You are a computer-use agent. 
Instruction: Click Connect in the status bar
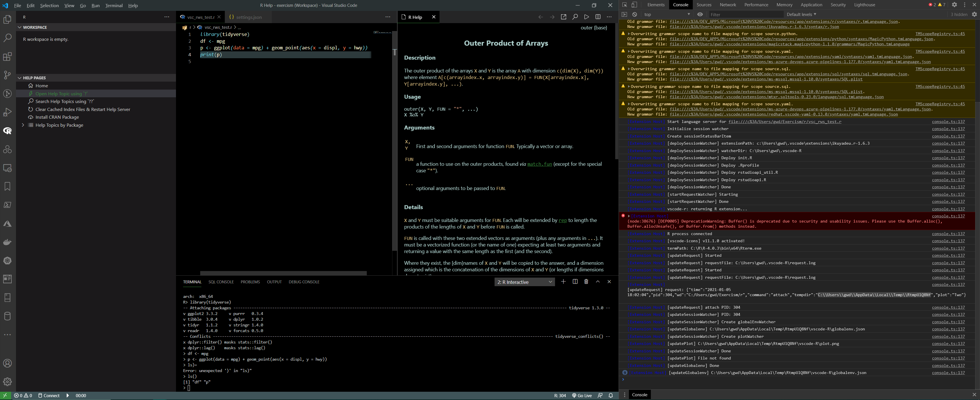[49, 396]
